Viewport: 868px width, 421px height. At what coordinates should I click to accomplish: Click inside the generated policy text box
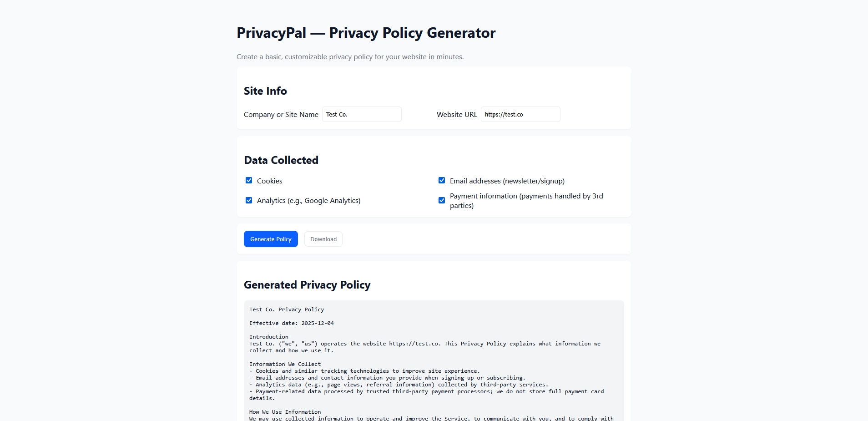[434, 360]
